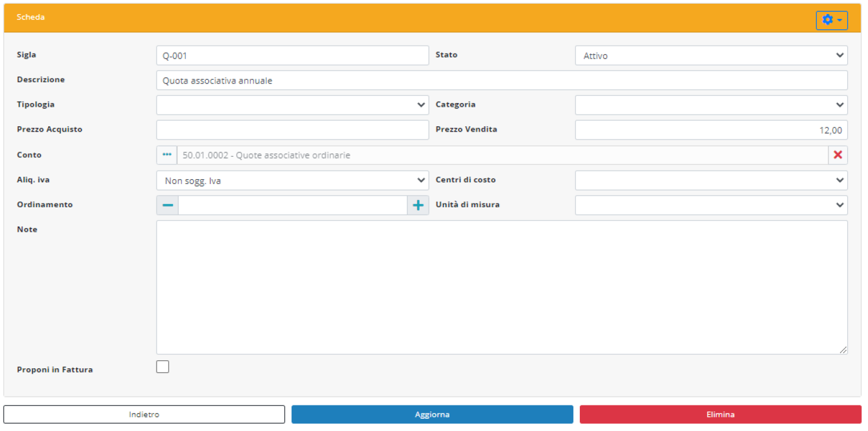868x431 pixels.
Task: Click into the Descrizione text field
Action: [501, 80]
